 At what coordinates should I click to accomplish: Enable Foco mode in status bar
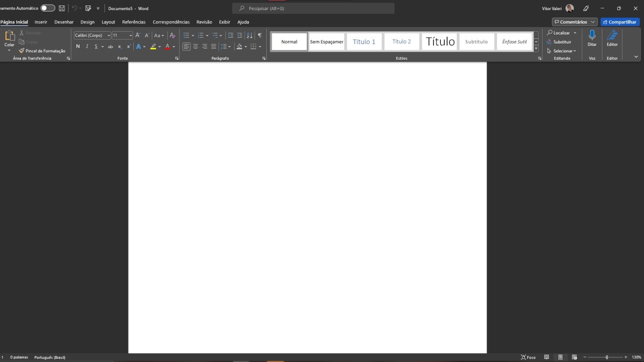click(528, 357)
